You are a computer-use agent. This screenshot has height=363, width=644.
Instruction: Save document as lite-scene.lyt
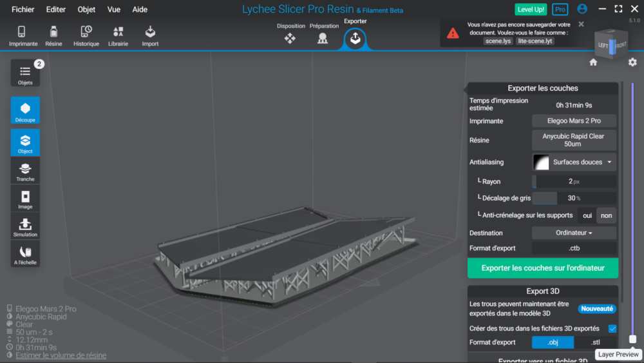[535, 41]
